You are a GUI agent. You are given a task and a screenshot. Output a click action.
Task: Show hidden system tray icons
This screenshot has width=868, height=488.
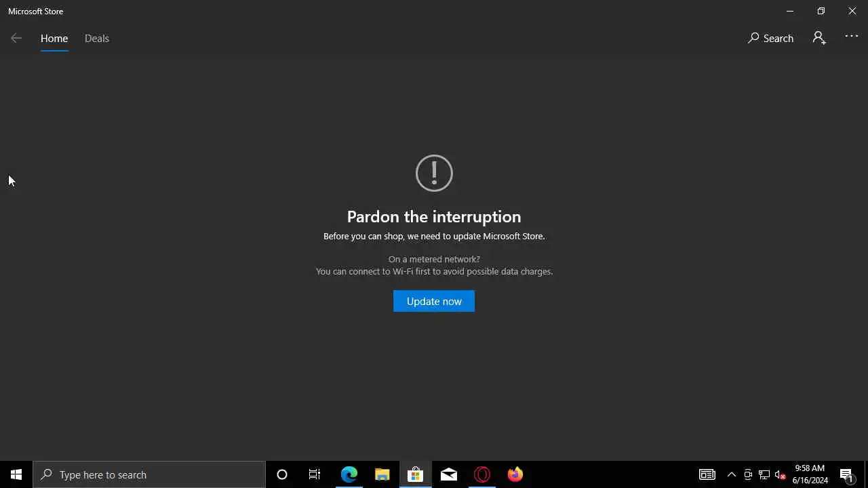pos(732,474)
